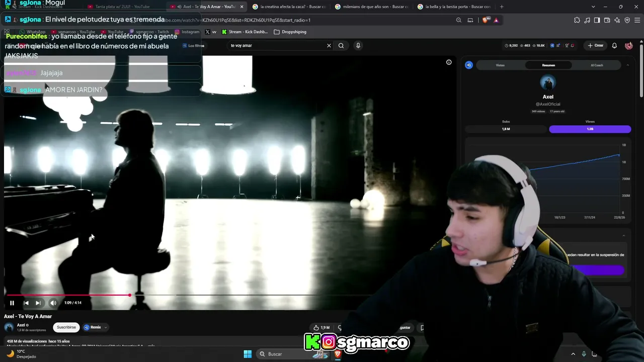Clear the YouTube search text
644x362 pixels.
(x=329, y=45)
